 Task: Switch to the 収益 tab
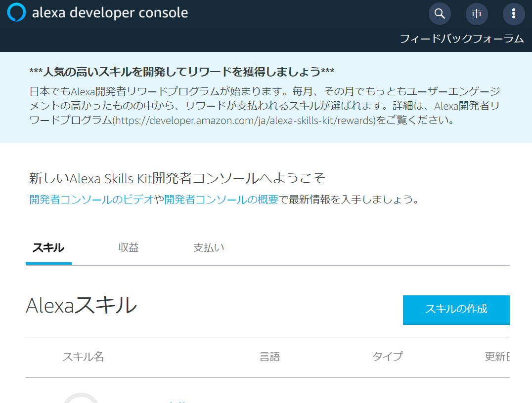point(129,248)
